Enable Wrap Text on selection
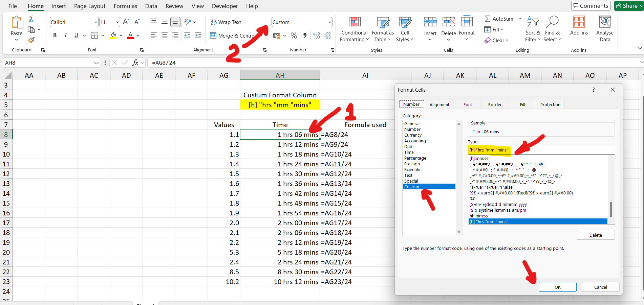The width and height of the screenshot is (644, 305). pos(226,22)
